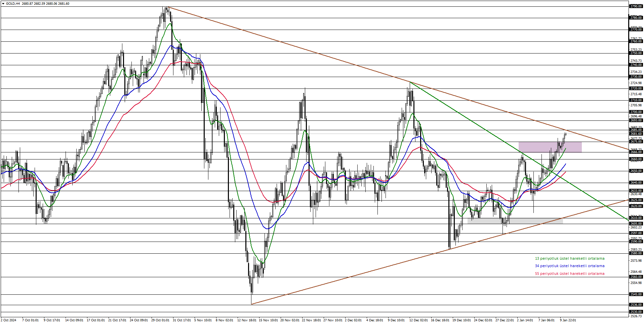Click the '9 Jan 22:01' time label
This screenshot has height=324, width=644.
click(x=568, y=320)
